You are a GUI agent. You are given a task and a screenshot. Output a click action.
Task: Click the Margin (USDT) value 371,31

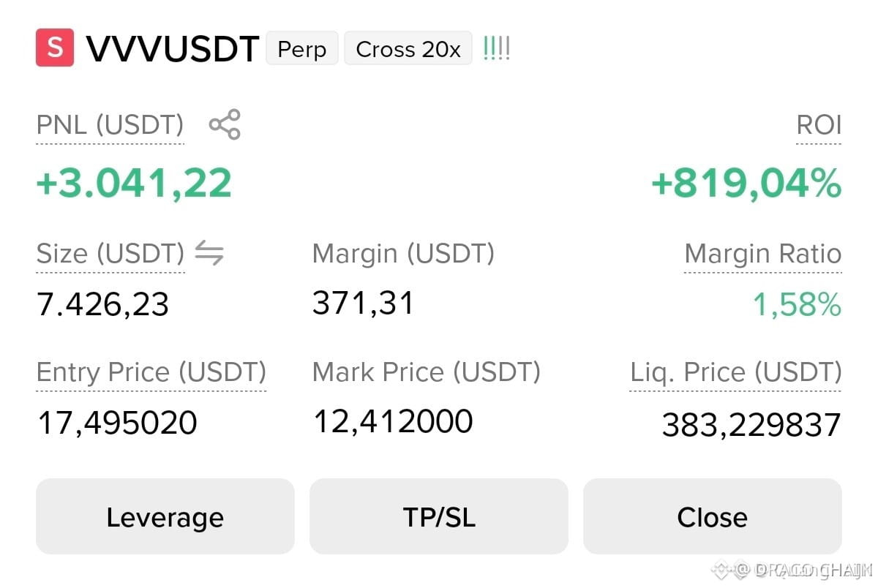click(x=363, y=303)
